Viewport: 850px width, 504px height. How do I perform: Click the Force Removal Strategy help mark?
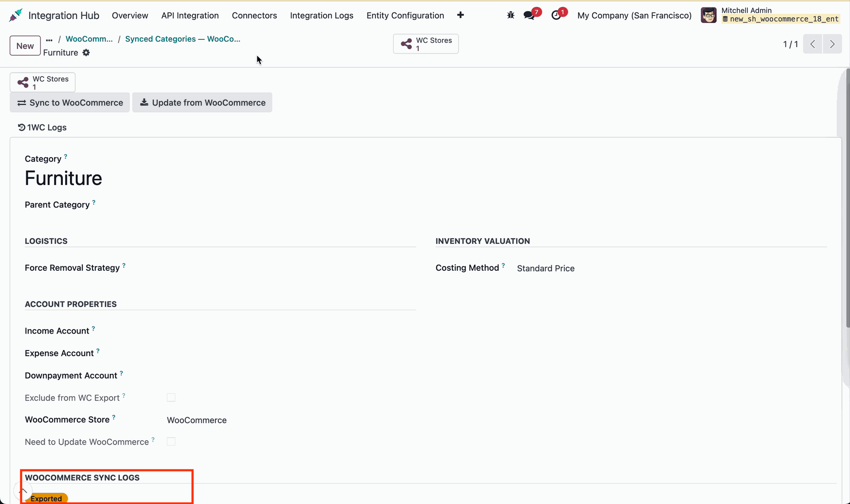click(x=124, y=265)
